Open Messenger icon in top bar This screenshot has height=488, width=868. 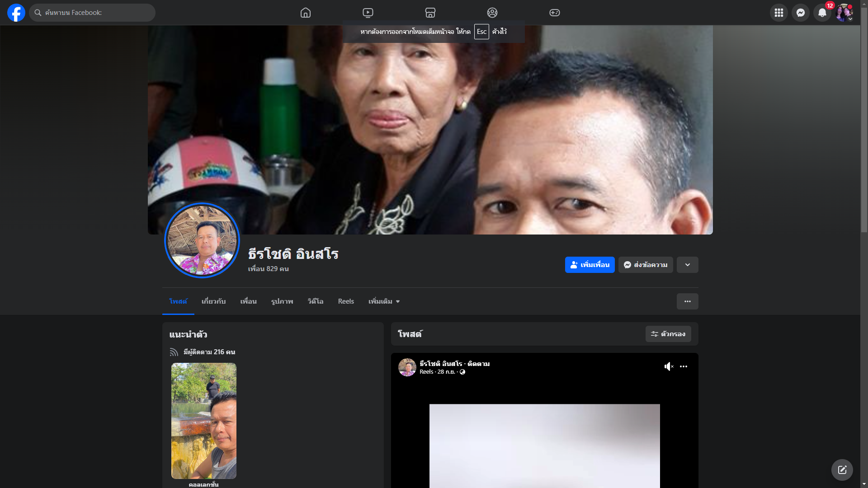pos(800,13)
